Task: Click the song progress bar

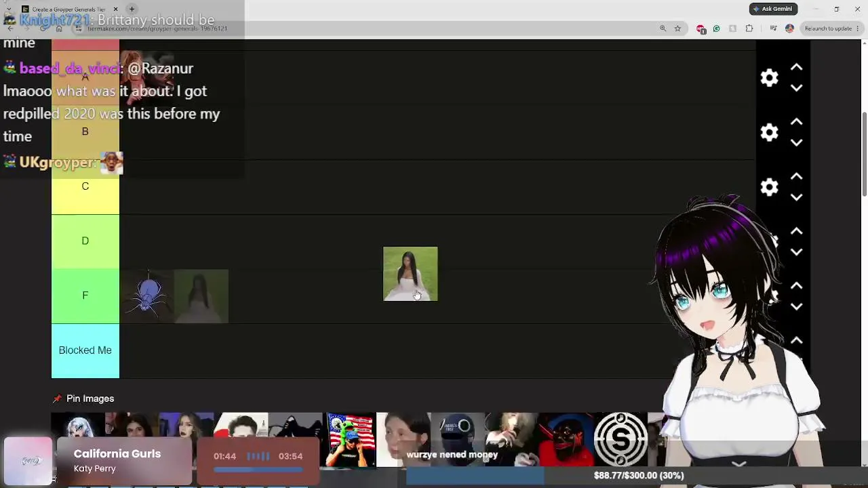Action: (x=258, y=469)
